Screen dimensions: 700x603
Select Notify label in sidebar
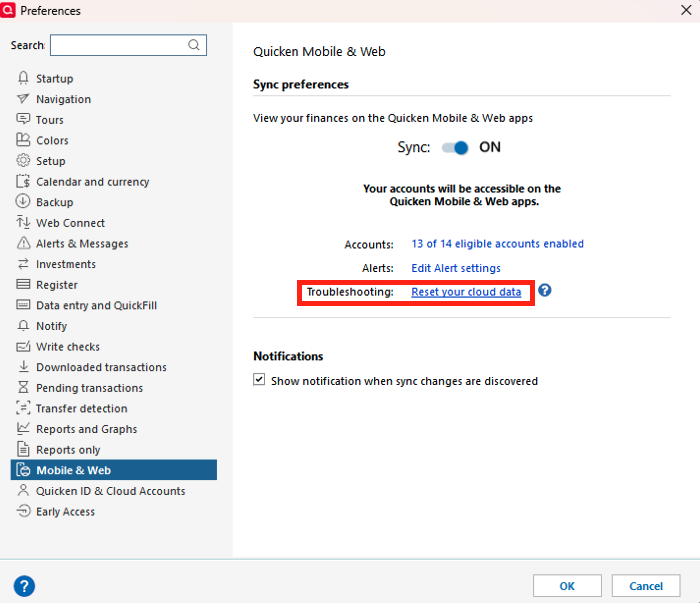pyautogui.click(x=51, y=326)
